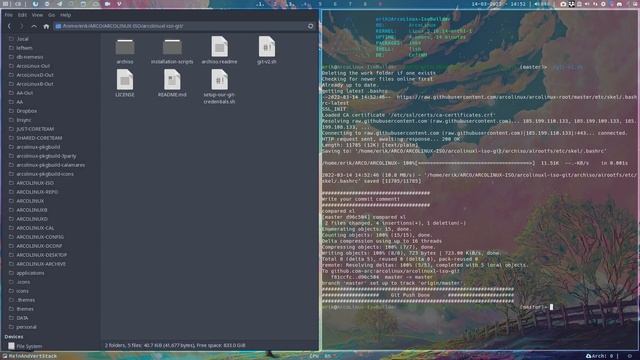Open db-nemesis bookmark in the sidebar
Image resolution: width=640 pixels, height=360 pixels.
click(29, 57)
